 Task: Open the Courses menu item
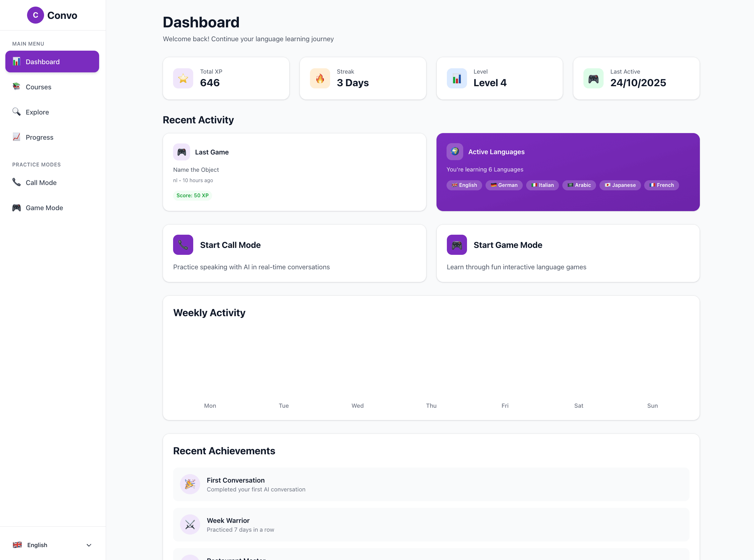click(38, 87)
